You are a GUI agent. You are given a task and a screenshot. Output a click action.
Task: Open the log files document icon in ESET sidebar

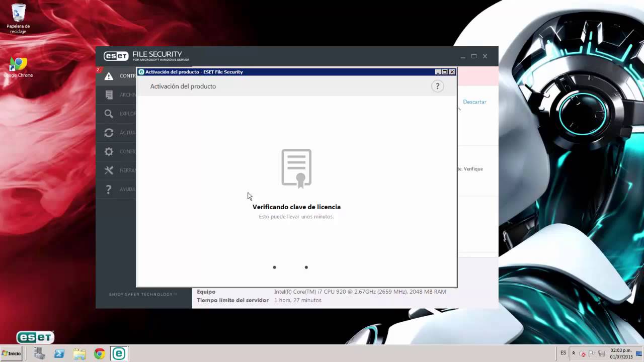(109, 95)
